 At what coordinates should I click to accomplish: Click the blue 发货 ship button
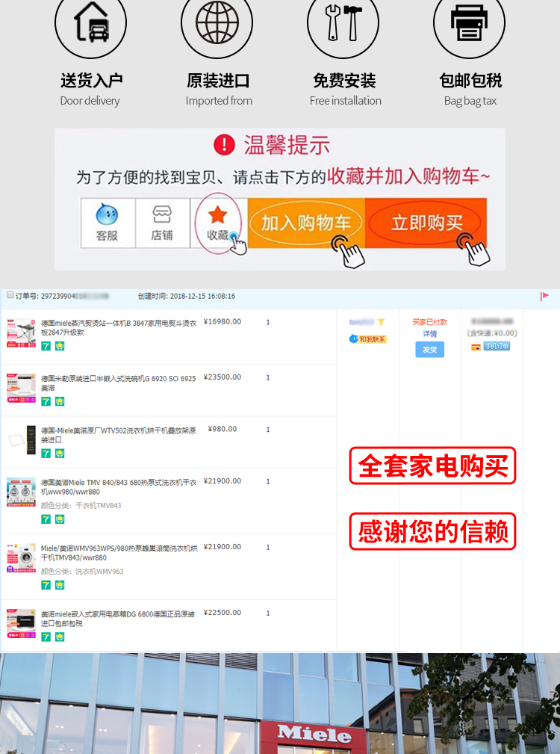click(x=429, y=350)
